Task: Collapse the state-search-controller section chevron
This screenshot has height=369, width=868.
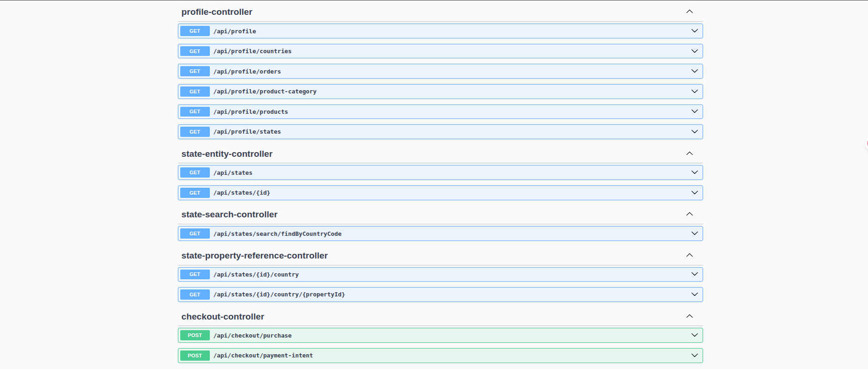Action: 689,214
